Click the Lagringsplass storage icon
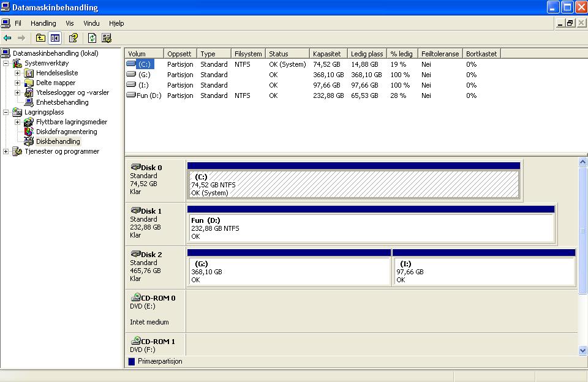 17,112
